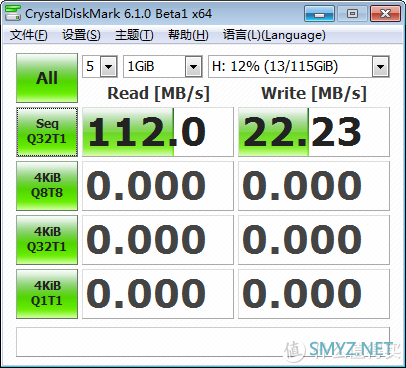Open the 文件(F) menu
The width and height of the screenshot is (406, 368).
[x=29, y=35]
